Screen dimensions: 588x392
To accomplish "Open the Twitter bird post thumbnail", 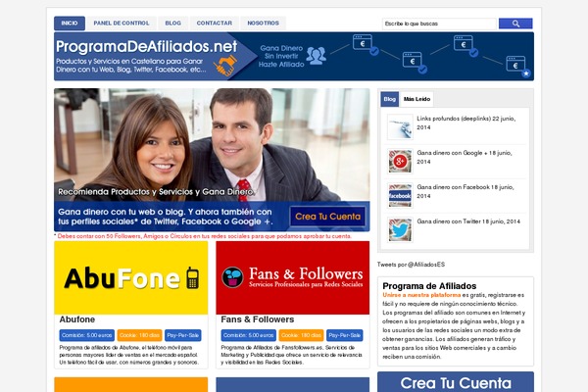I will pyautogui.click(x=400, y=229).
